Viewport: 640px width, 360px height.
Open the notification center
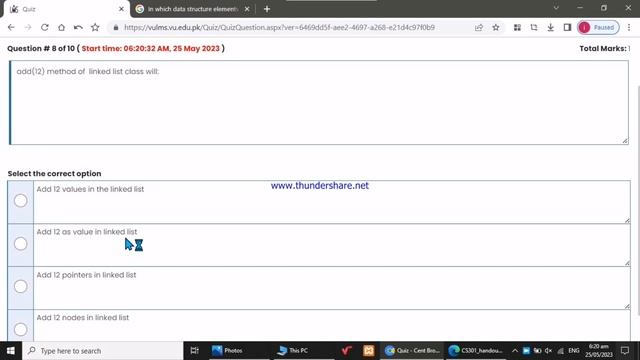[624, 351]
